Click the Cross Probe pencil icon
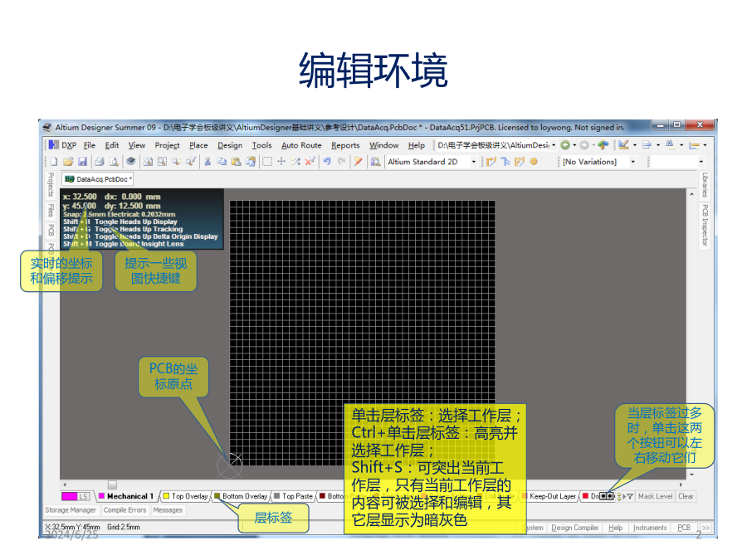747x560 pixels. pyautogui.click(x=359, y=162)
